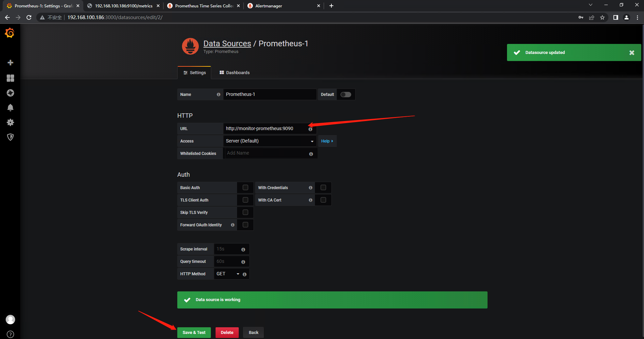Open the Configuration gear icon

[10, 122]
